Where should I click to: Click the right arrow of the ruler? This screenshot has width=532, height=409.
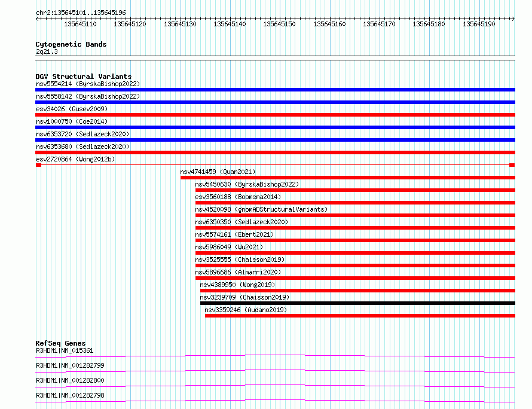[x=513, y=19]
